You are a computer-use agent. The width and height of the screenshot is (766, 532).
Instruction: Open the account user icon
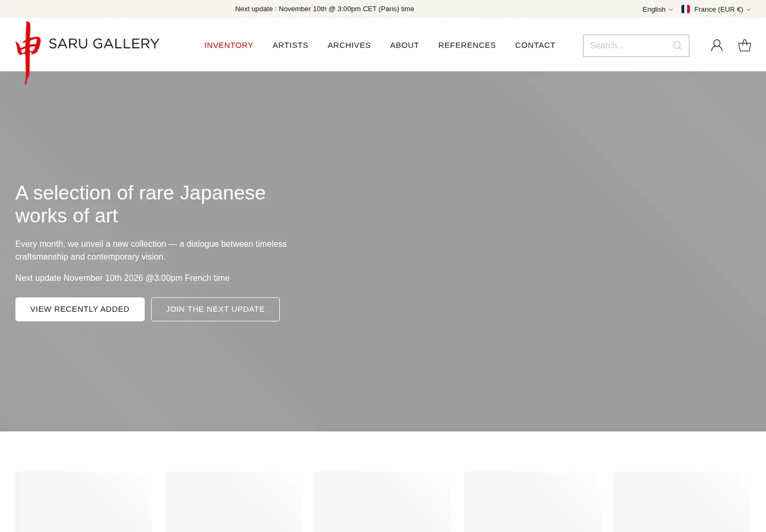(x=717, y=46)
